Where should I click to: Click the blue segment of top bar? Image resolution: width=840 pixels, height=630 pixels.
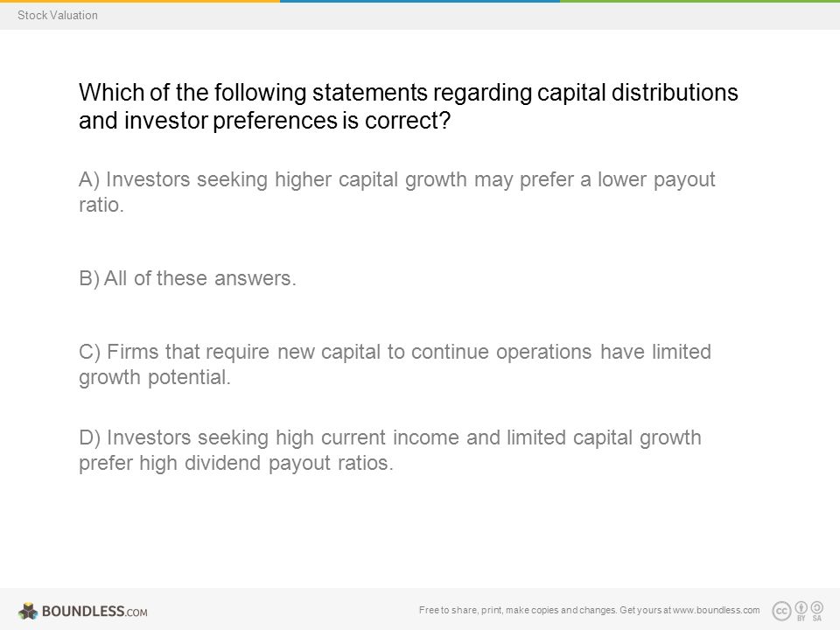(420, 1)
